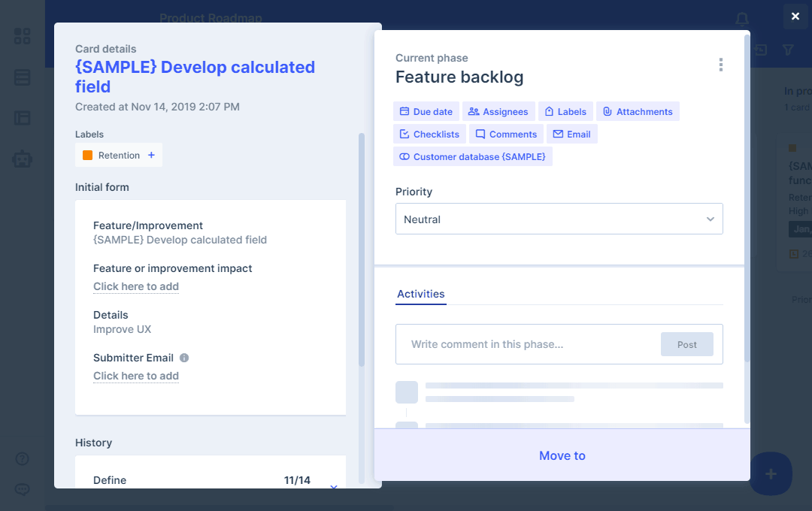The height and width of the screenshot is (511, 812).
Task: Open the Attachments option
Action: tap(638, 112)
